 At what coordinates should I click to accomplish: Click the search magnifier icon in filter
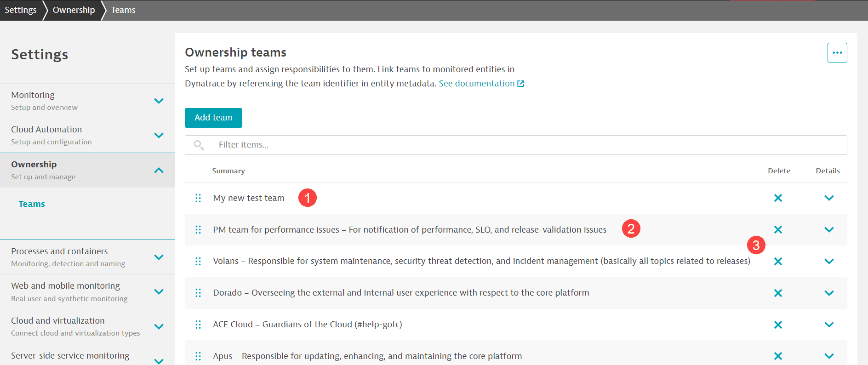point(199,145)
